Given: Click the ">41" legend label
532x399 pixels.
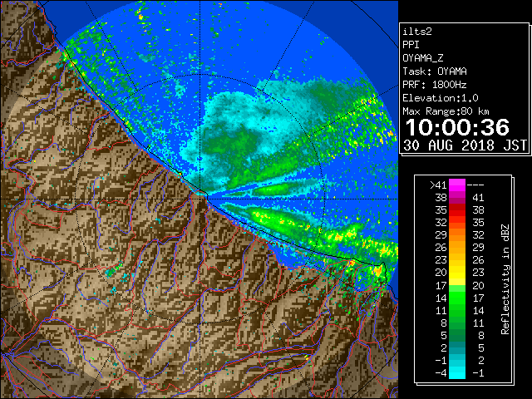Looking at the screenshot, I should coord(438,185).
